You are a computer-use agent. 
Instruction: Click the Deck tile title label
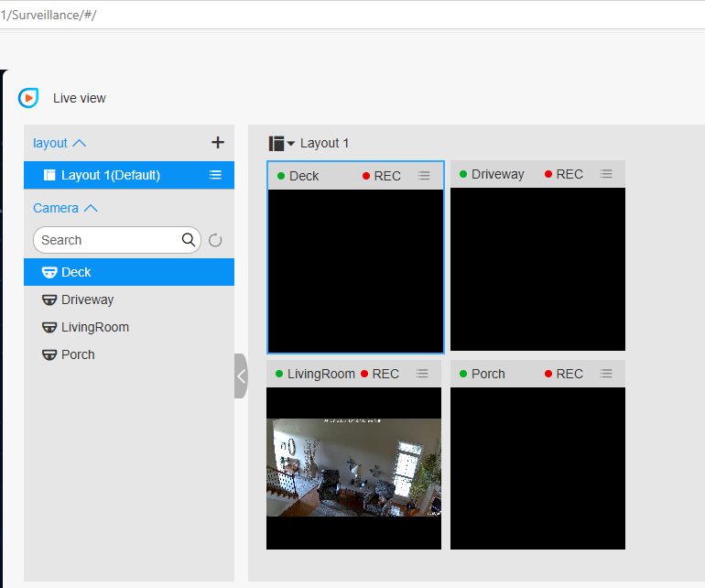point(304,176)
